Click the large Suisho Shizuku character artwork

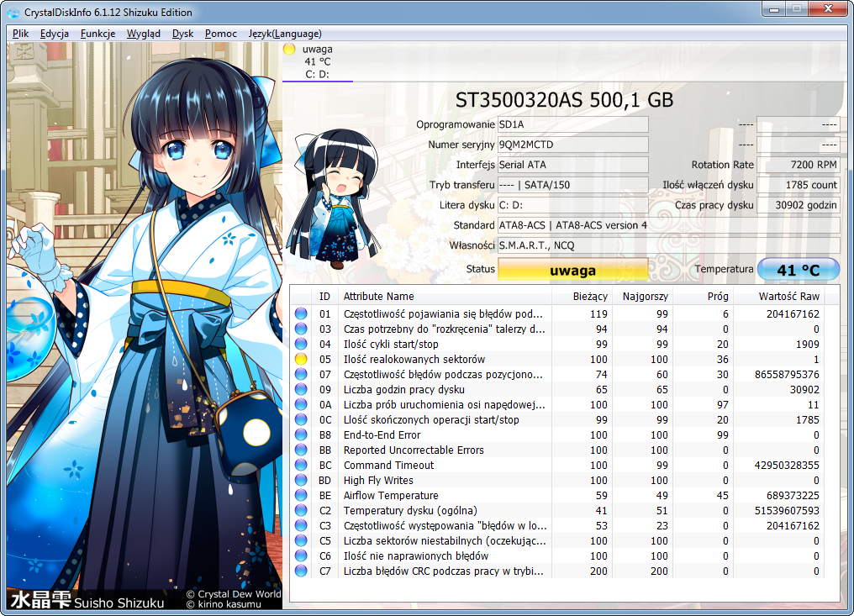click(x=145, y=326)
